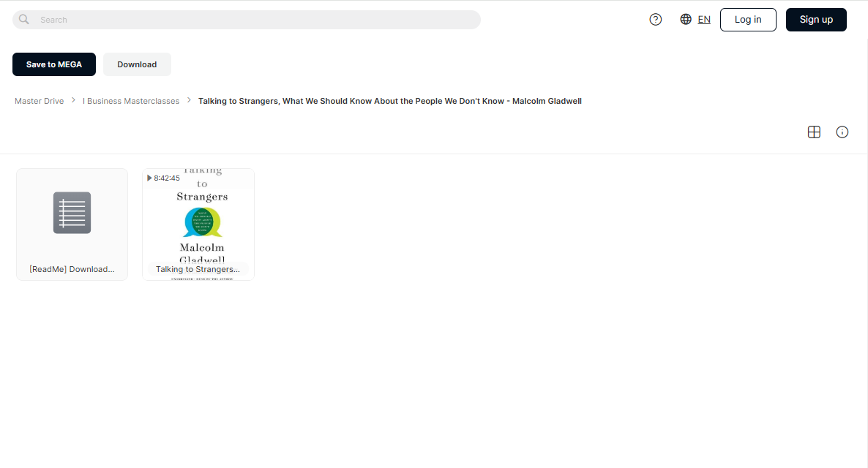Click the 8:42:45 duration play badge

pos(163,178)
